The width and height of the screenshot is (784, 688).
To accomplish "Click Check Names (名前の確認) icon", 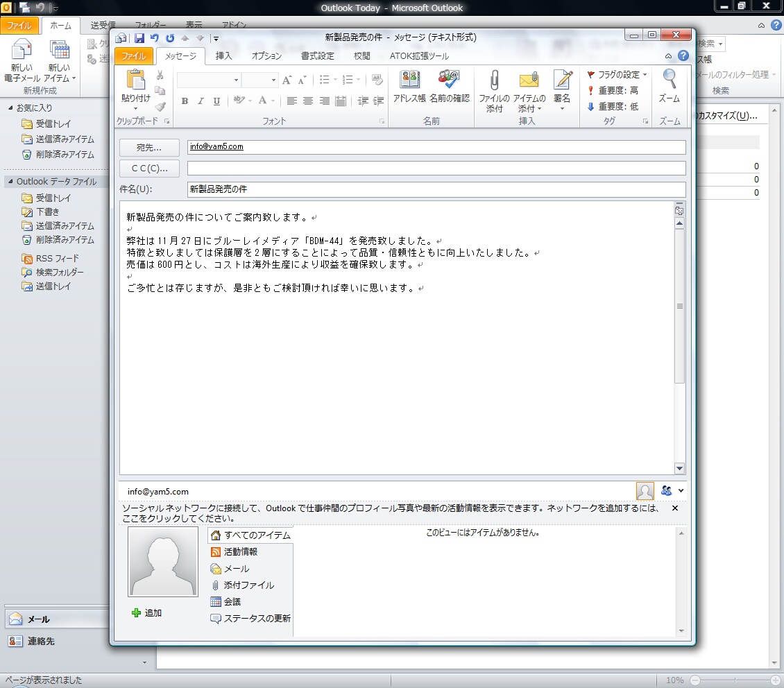I will coord(449,80).
